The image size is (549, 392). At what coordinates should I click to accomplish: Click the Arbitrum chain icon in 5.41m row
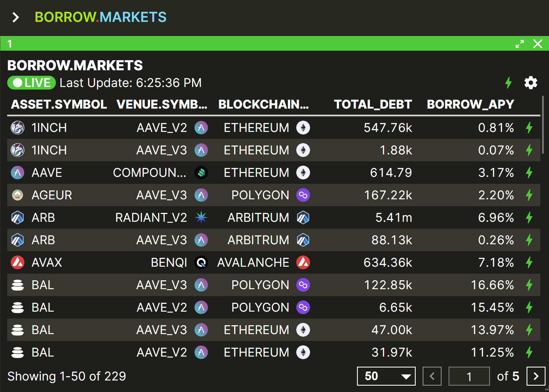tap(303, 217)
